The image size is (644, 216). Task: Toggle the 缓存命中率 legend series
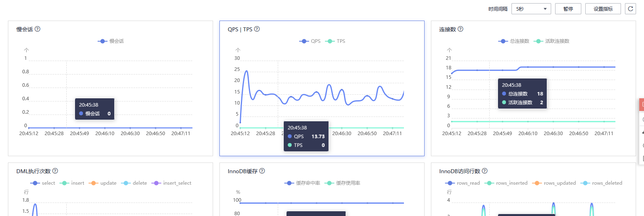pyautogui.click(x=302, y=183)
